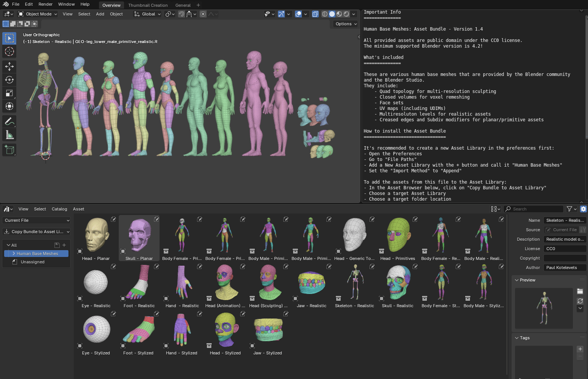
Task: Click Copy Bundle to Asset Library
Action: click(x=36, y=231)
